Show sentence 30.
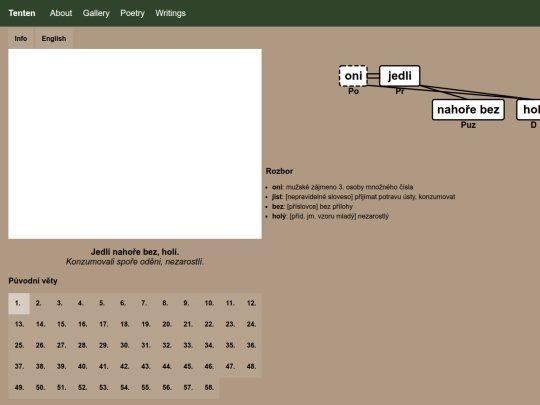Viewport: 540px width, 405px height. point(124,345)
